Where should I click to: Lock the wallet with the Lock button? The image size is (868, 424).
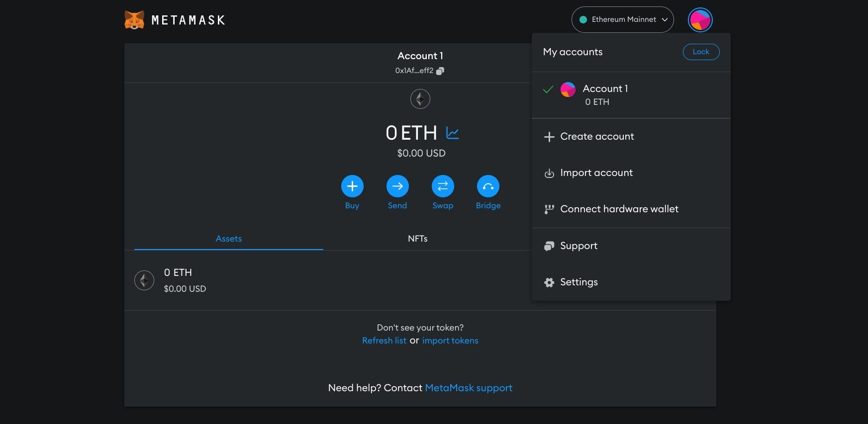(x=701, y=52)
